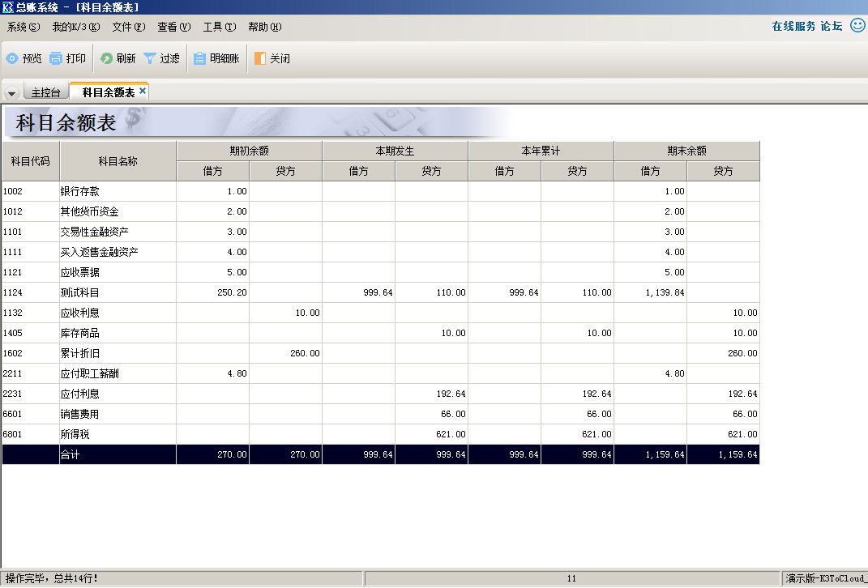
Task: Open the 在线服务 link
Action: tap(793, 26)
